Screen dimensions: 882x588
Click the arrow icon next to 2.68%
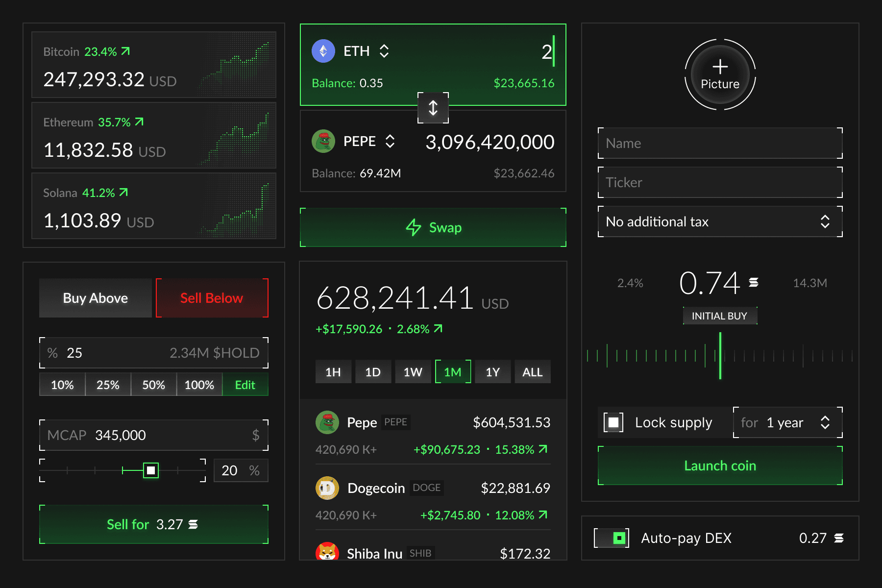[438, 328]
